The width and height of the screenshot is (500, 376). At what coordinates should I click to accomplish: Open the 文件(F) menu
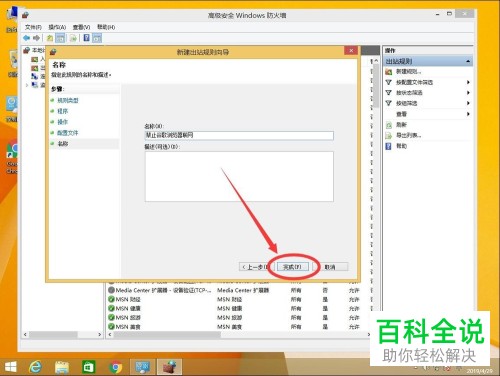[33, 27]
